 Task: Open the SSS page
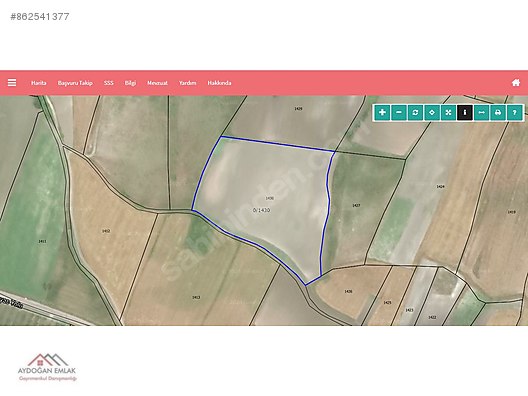(108, 83)
